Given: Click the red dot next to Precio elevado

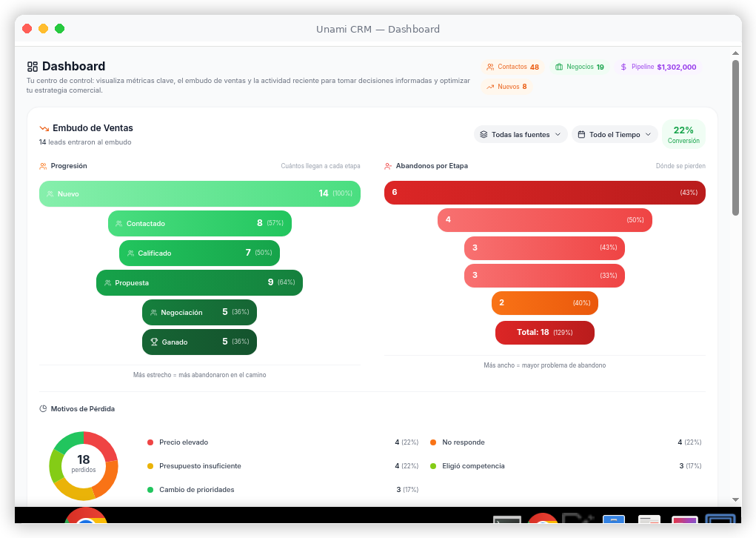Looking at the screenshot, I should [x=150, y=442].
